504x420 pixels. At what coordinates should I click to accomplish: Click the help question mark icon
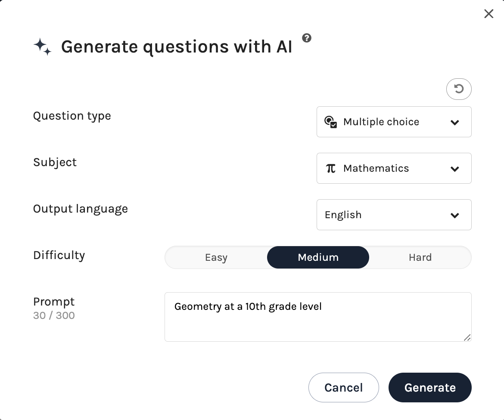point(307,38)
